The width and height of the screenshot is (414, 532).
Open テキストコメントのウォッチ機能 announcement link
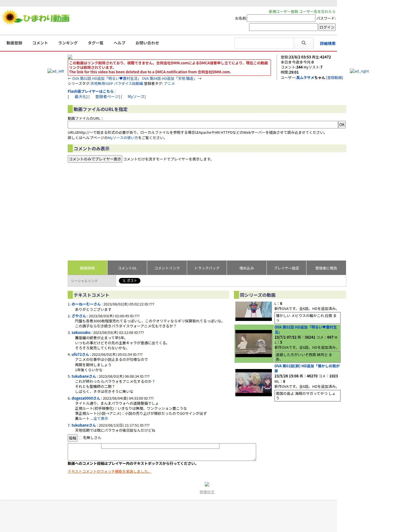coord(110,471)
